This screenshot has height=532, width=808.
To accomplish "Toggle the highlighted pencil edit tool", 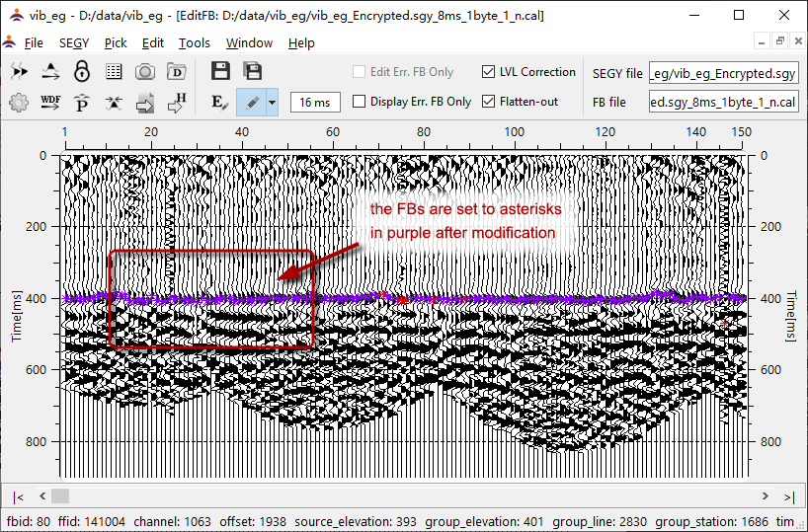I will pyautogui.click(x=252, y=102).
